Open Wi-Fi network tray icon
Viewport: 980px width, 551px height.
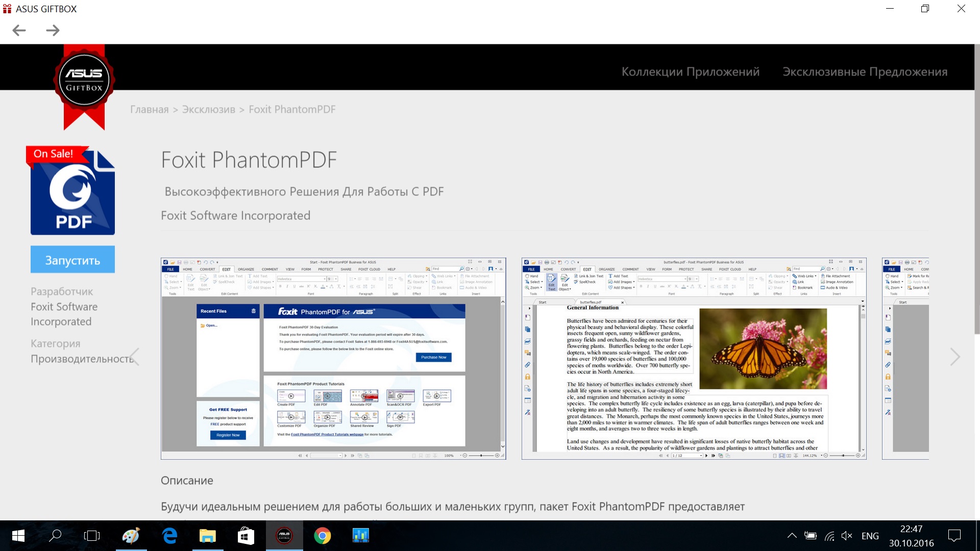[x=829, y=536]
